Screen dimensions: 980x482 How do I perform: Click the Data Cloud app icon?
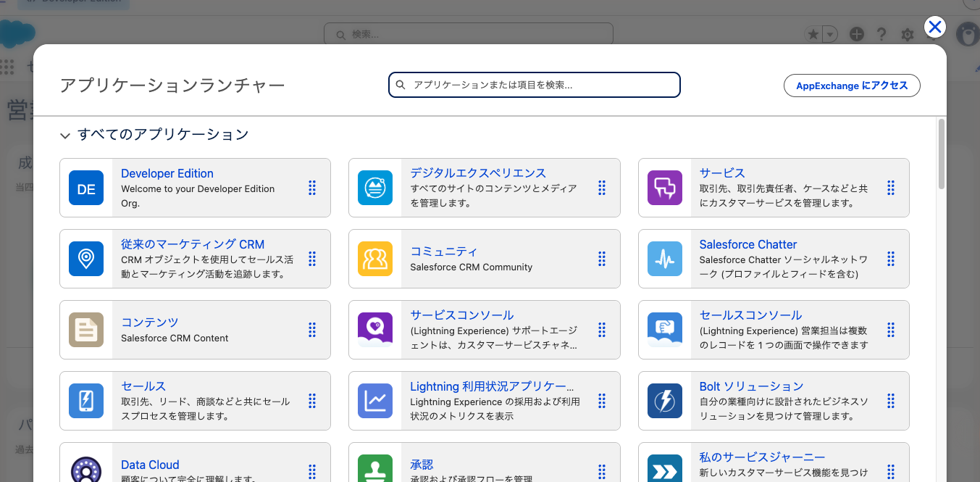pos(86,468)
